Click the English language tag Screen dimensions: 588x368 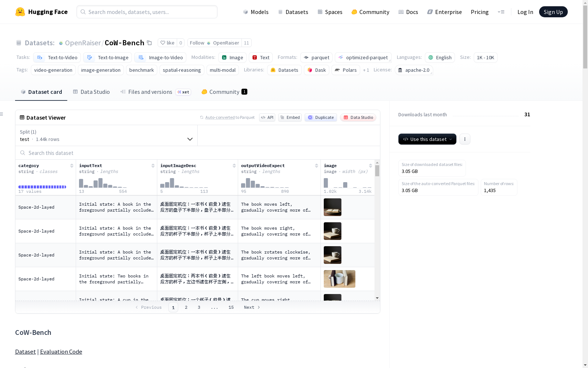click(440, 57)
